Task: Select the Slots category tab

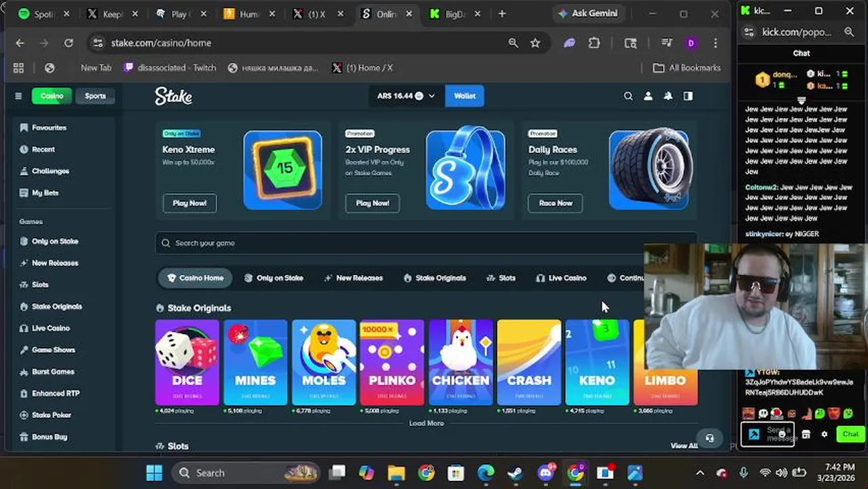Action: [501, 278]
